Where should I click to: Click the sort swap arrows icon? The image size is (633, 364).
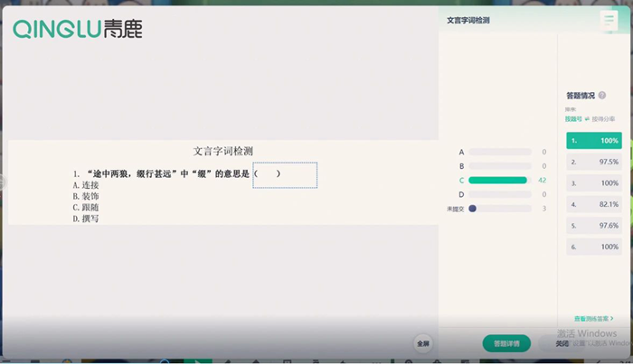587,118
